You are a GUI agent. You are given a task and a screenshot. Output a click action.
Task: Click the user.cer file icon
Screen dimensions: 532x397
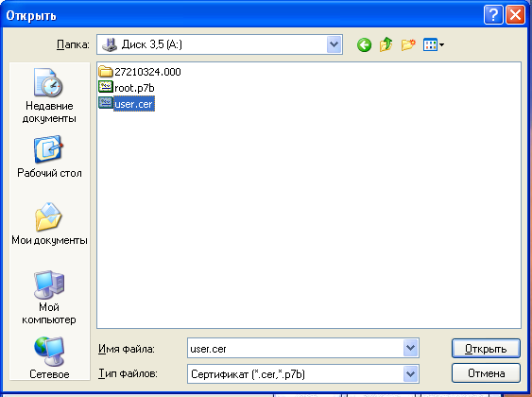[106, 103]
